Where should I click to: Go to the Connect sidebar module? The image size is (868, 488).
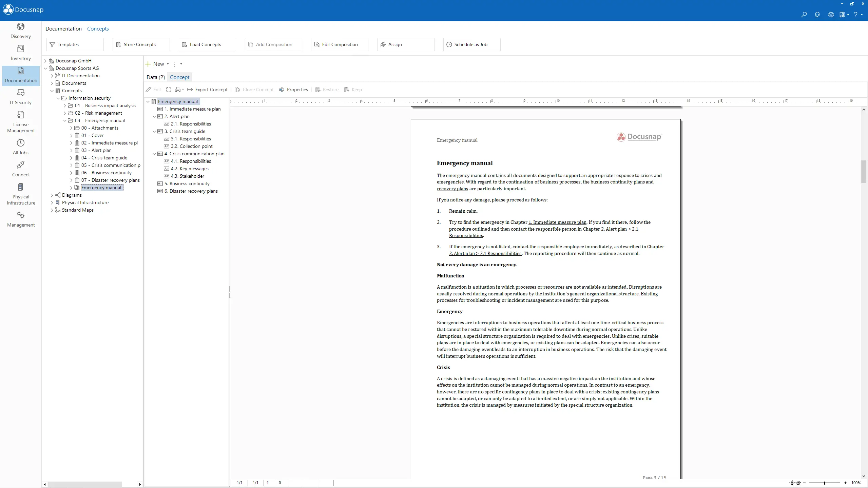(21, 169)
